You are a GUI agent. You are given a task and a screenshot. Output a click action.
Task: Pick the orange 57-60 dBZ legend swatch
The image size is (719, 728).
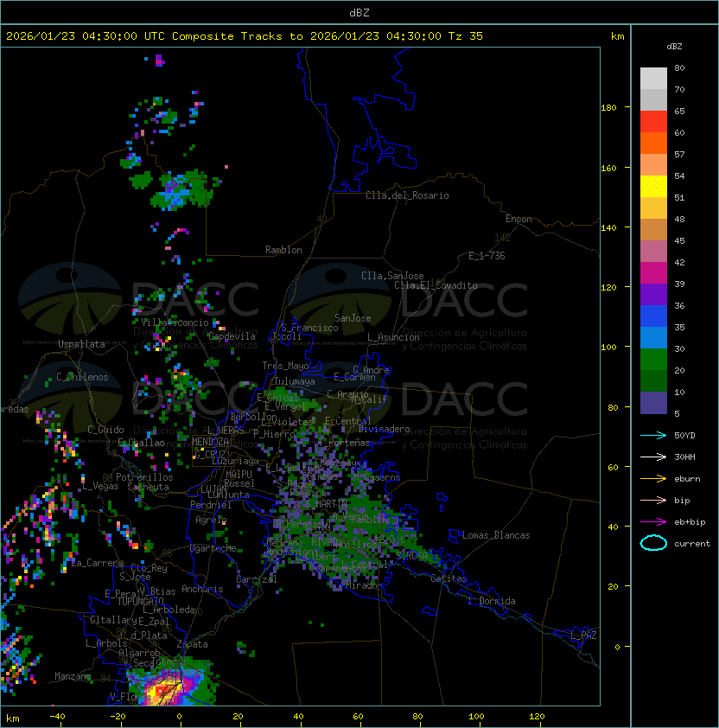pos(653,144)
